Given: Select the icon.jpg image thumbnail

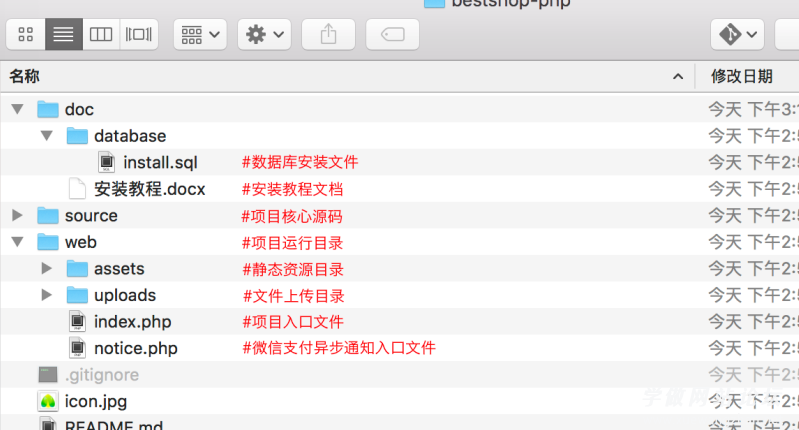Looking at the screenshot, I should click(x=47, y=401).
